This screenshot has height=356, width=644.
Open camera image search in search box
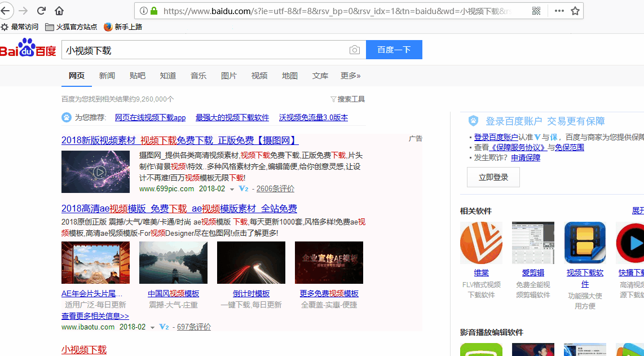355,50
